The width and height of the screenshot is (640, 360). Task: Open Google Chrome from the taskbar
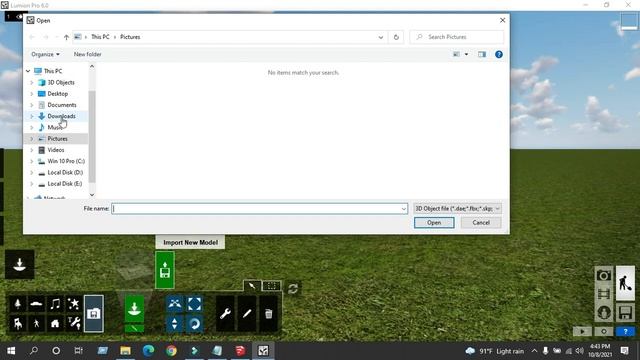pos(171,351)
